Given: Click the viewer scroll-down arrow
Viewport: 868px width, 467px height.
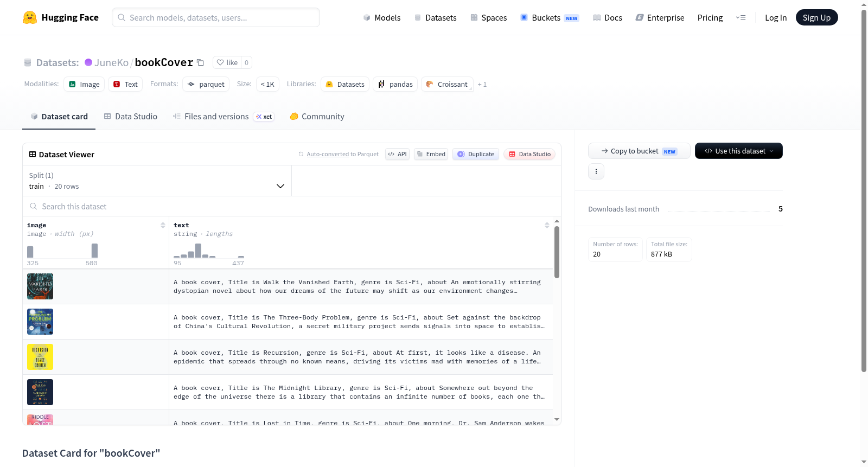Looking at the screenshot, I should [557, 419].
